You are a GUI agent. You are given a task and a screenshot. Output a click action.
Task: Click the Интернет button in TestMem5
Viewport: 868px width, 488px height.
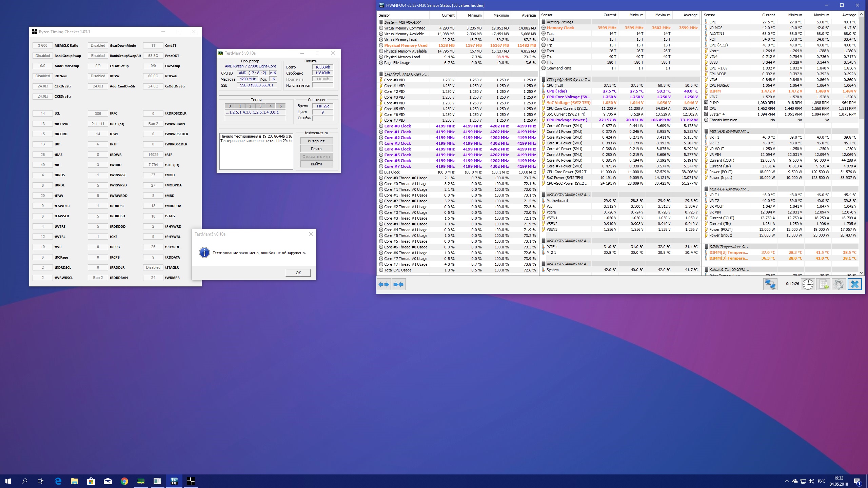coord(316,141)
